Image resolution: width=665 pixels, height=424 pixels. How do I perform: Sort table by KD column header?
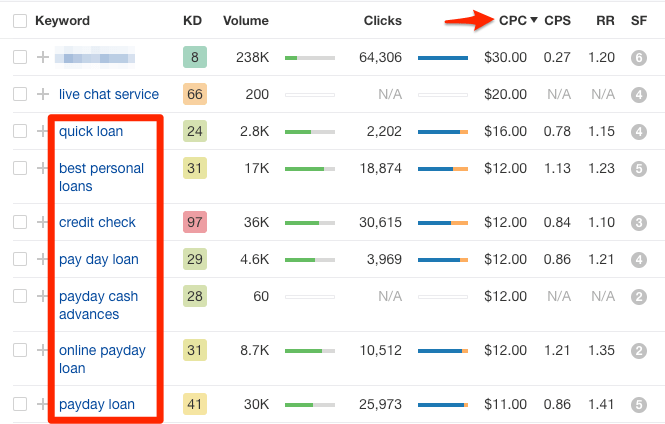pos(192,21)
